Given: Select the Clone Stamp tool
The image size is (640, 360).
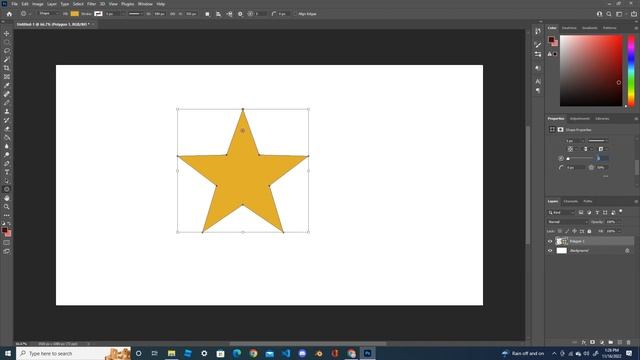Looking at the screenshot, I should pos(7,111).
